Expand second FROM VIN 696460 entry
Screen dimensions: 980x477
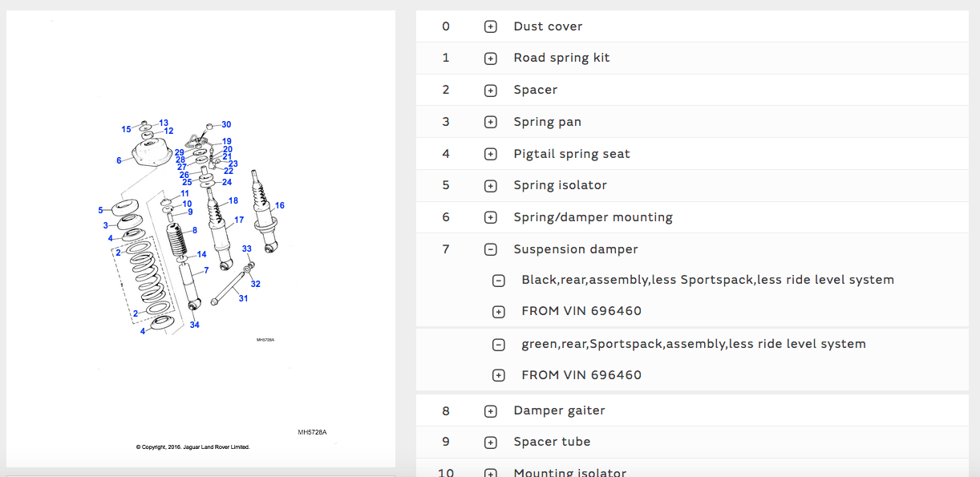pos(499,375)
